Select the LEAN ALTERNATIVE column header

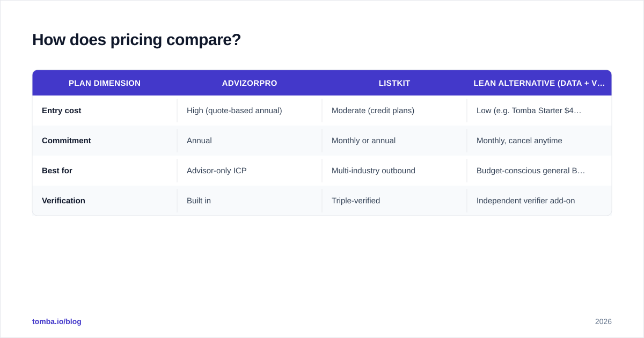pos(539,83)
